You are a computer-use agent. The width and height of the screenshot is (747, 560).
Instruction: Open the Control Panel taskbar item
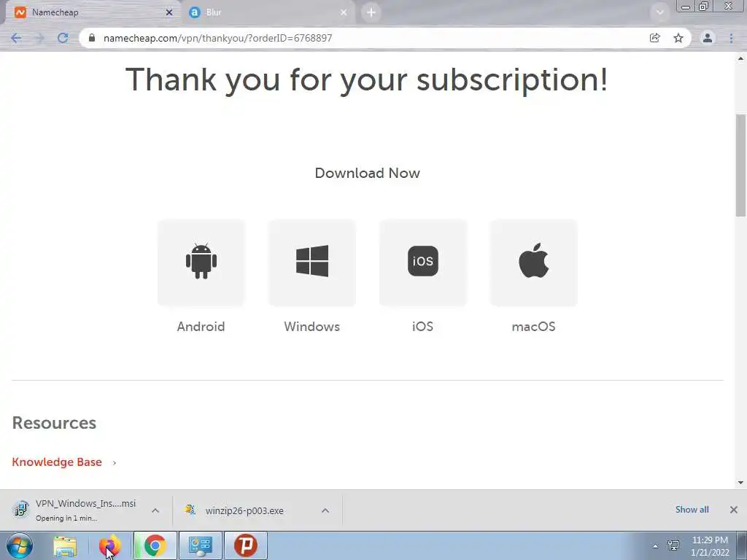pyautogui.click(x=201, y=545)
